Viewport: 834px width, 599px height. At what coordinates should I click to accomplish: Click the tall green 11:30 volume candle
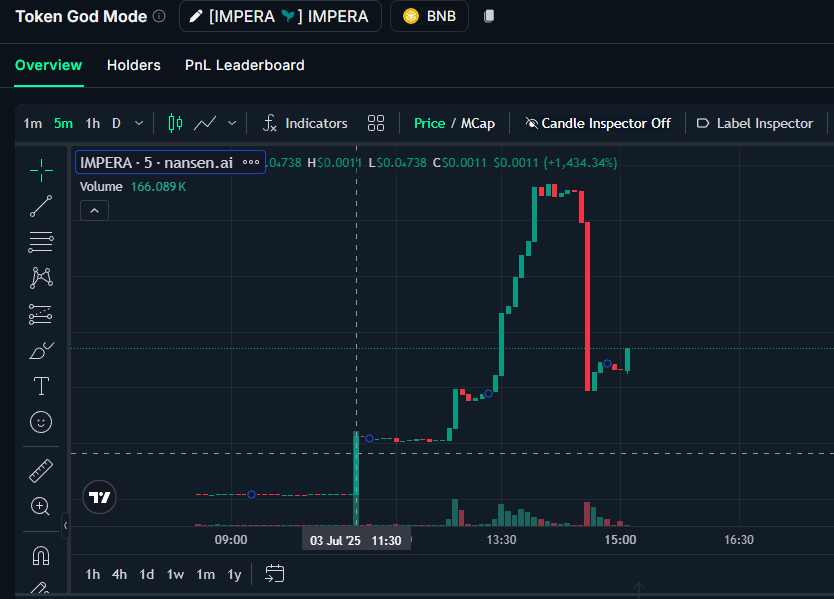click(x=356, y=479)
